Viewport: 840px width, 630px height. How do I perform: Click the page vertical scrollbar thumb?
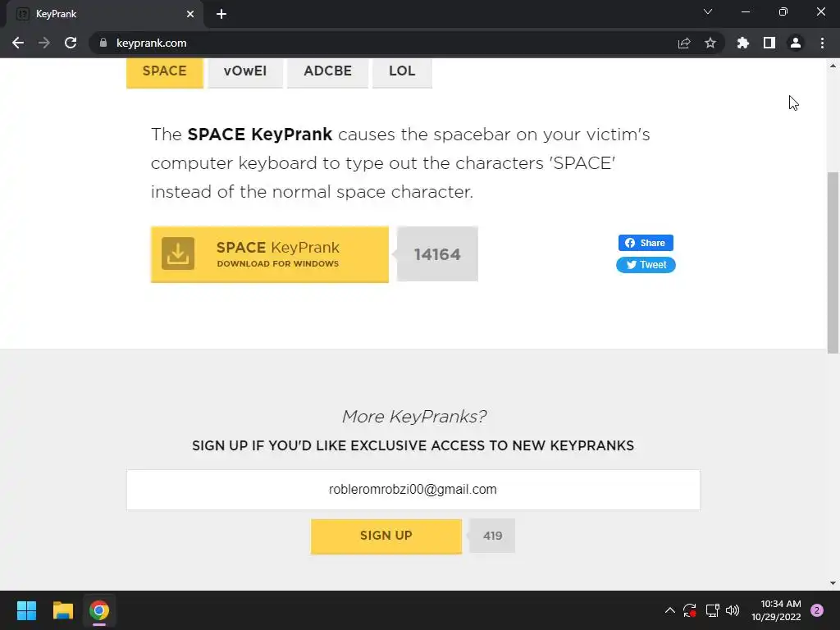click(x=833, y=262)
